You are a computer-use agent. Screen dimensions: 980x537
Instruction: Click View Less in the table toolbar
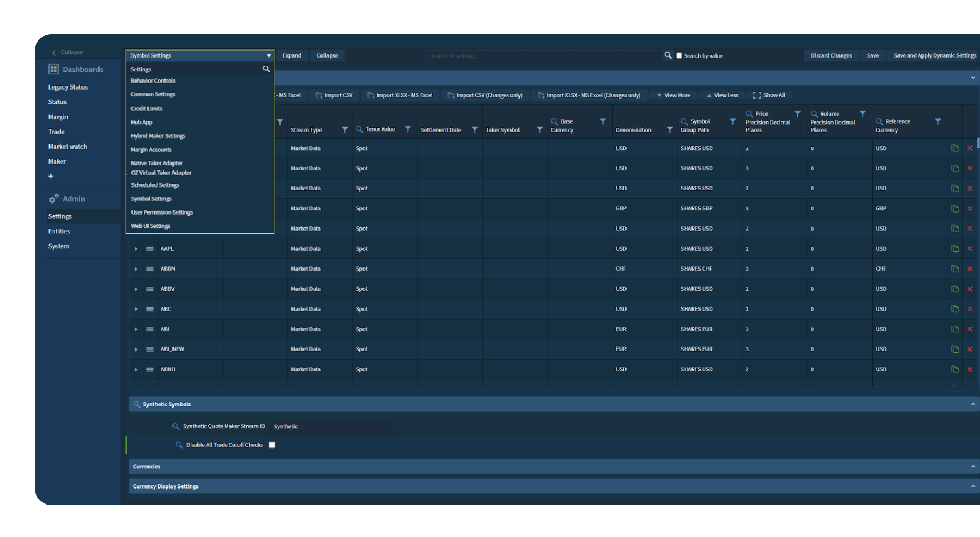tap(722, 95)
